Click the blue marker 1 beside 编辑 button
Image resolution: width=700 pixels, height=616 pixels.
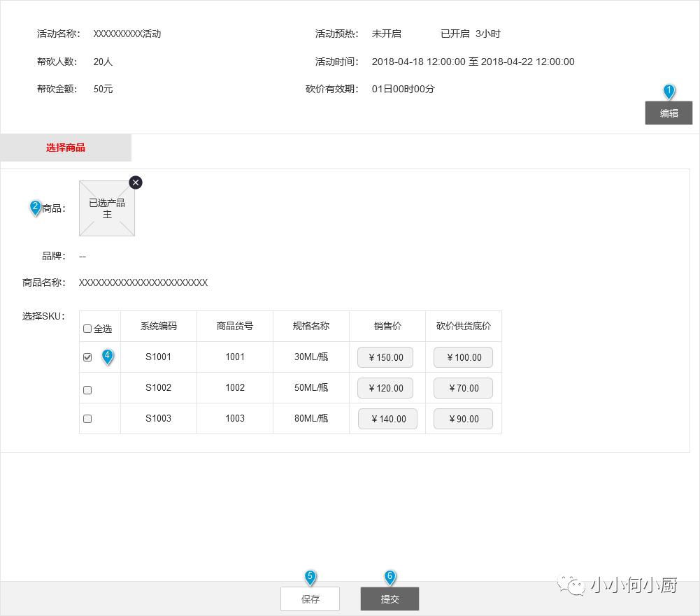point(669,91)
